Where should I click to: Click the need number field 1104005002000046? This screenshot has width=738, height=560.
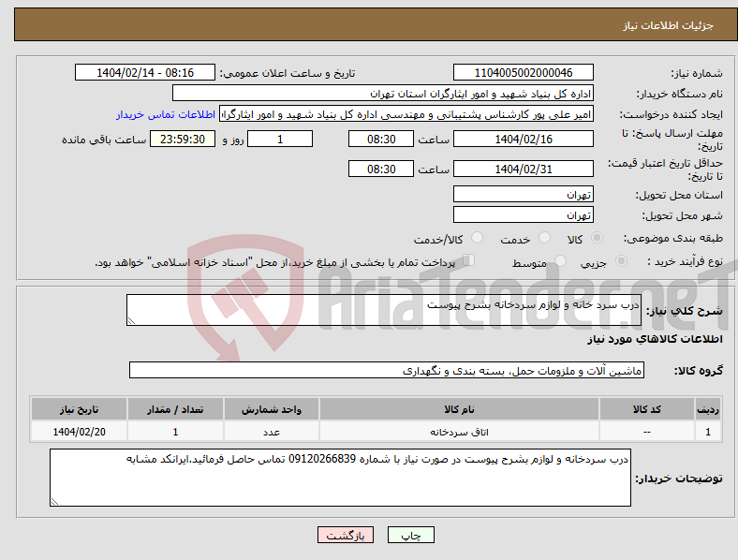point(523,72)
